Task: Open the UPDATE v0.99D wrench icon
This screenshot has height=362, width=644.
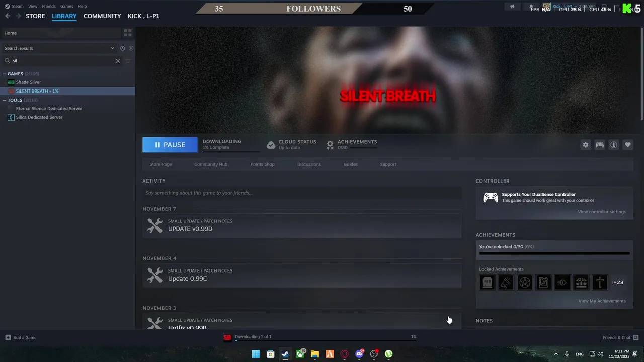Action: (x=155, y=225)
